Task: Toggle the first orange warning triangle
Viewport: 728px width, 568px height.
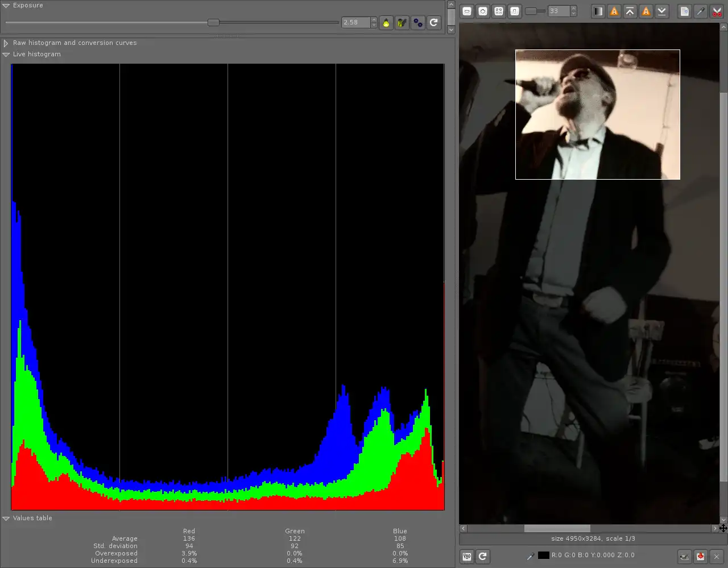Action: pyautogui.click(x=614, y=11)
